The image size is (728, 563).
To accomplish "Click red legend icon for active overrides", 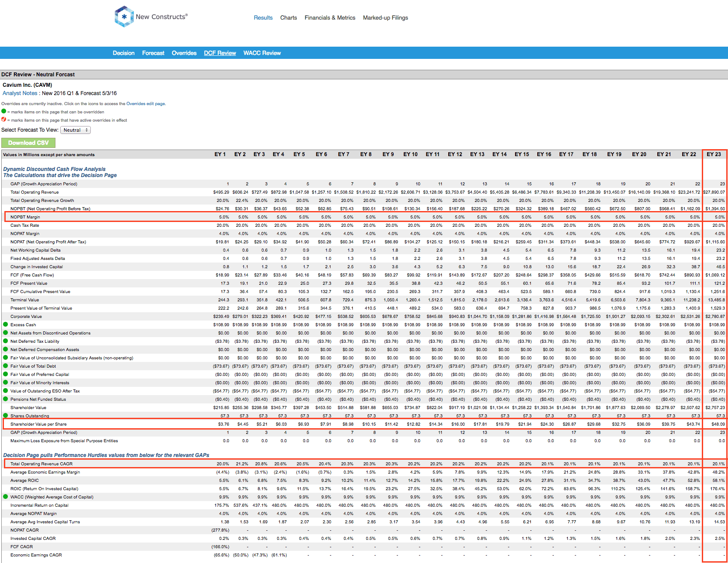I will 4,119.
